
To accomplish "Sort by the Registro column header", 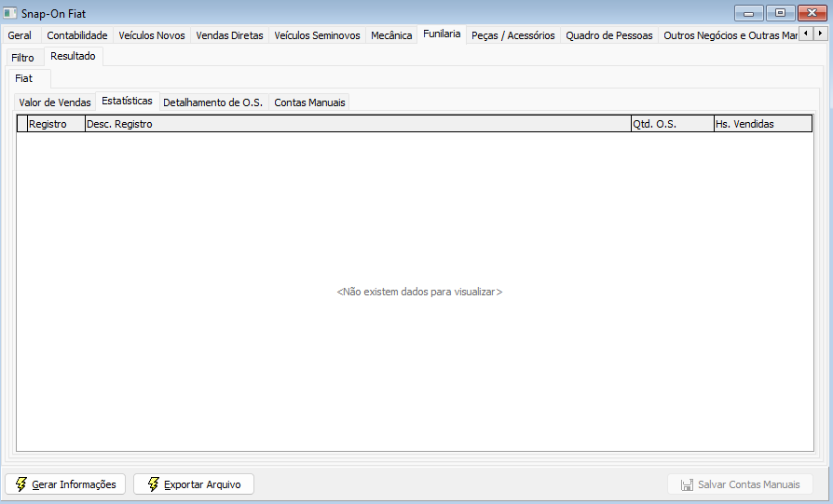I will click(56, 124).
